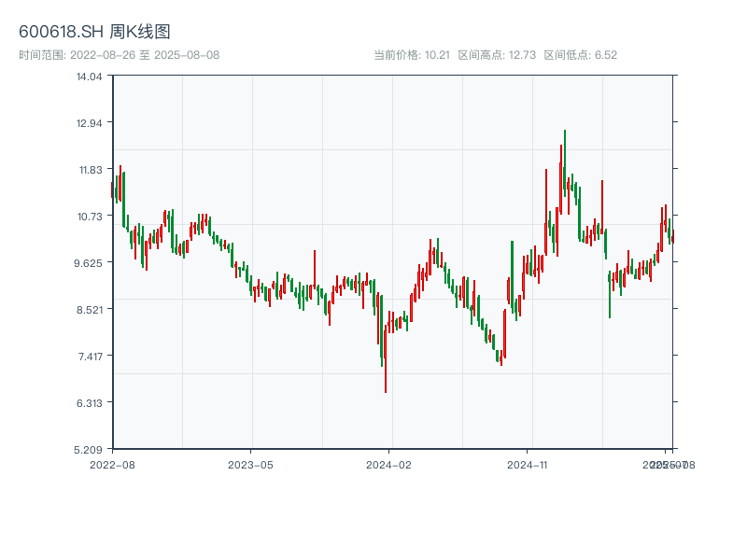Select the 5.209 bottom axis label
747x560 pixels.
pos(90,450)
